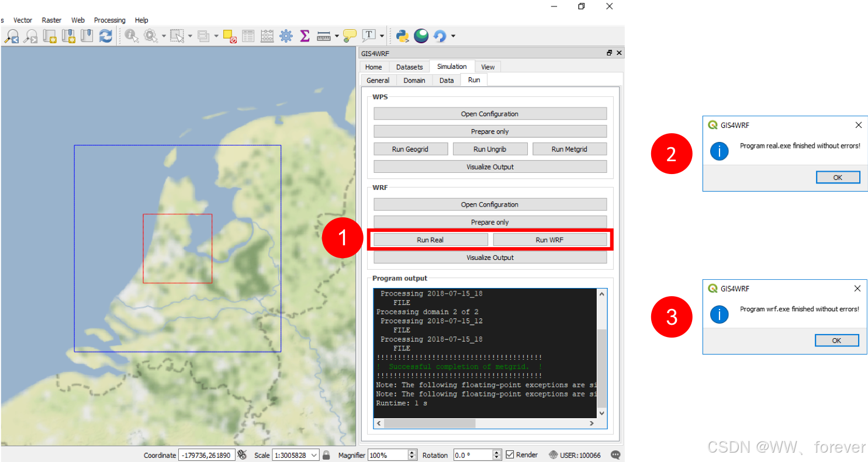Click the Coordinate input field
Viewport: 868px width, 462px height.
pos(207,455)
